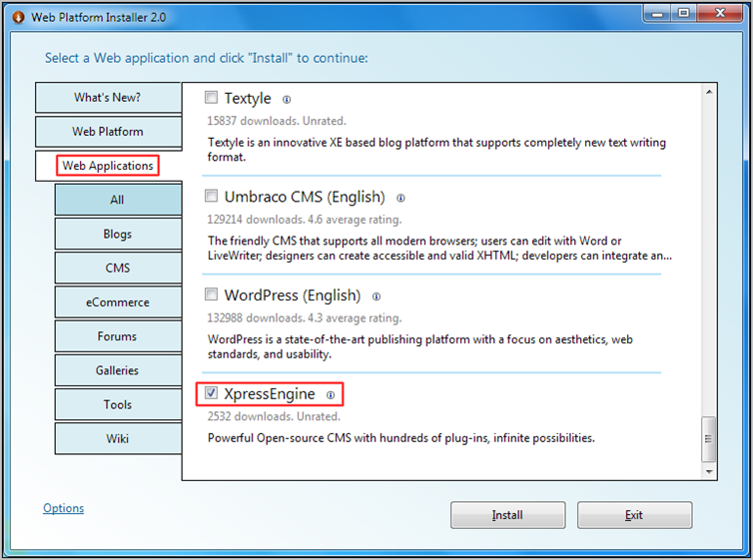Check the Textyle checkbox
Screen dimensions: 753x560
coord(212,98)
